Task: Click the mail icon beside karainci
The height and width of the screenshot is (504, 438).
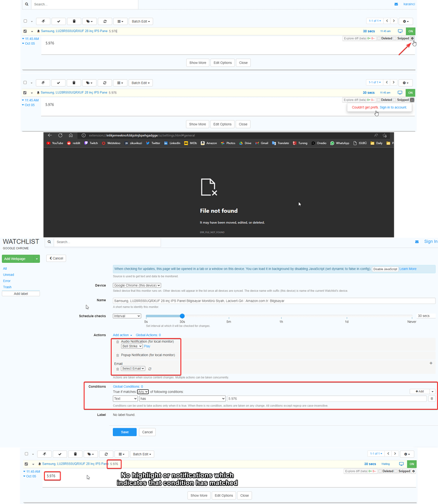Action: coord(396,4)
